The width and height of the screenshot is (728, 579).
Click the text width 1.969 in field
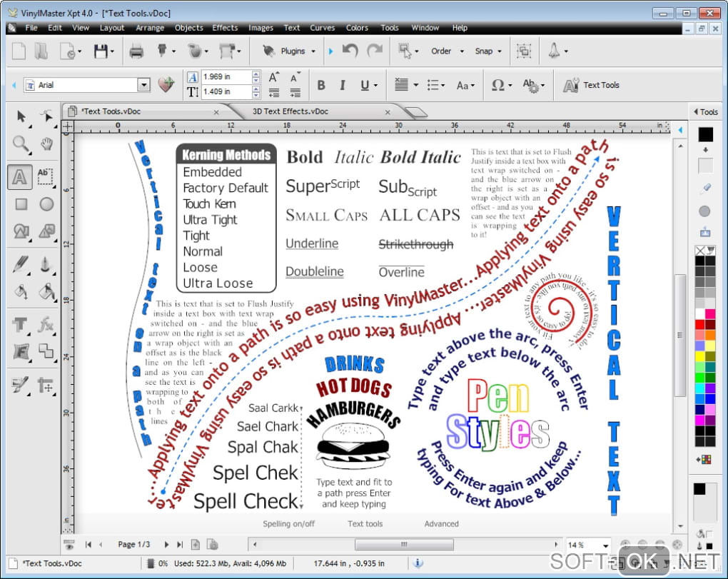coord(226,76)
